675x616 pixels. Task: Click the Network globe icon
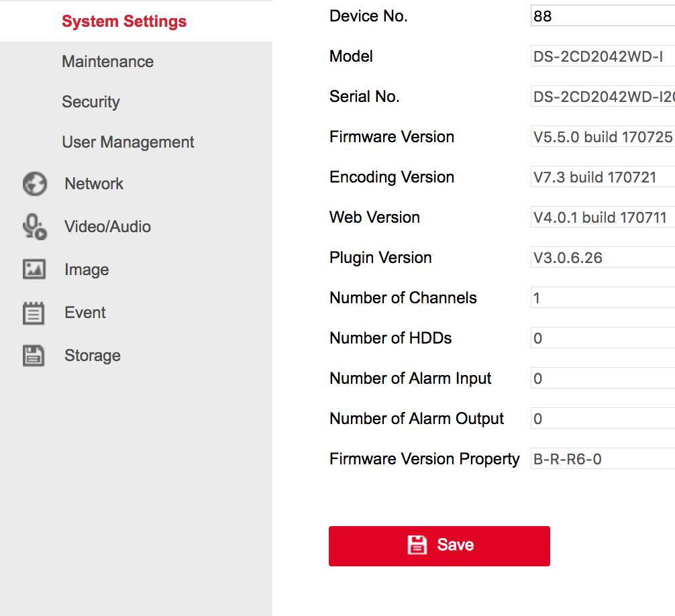coord(34,184)
